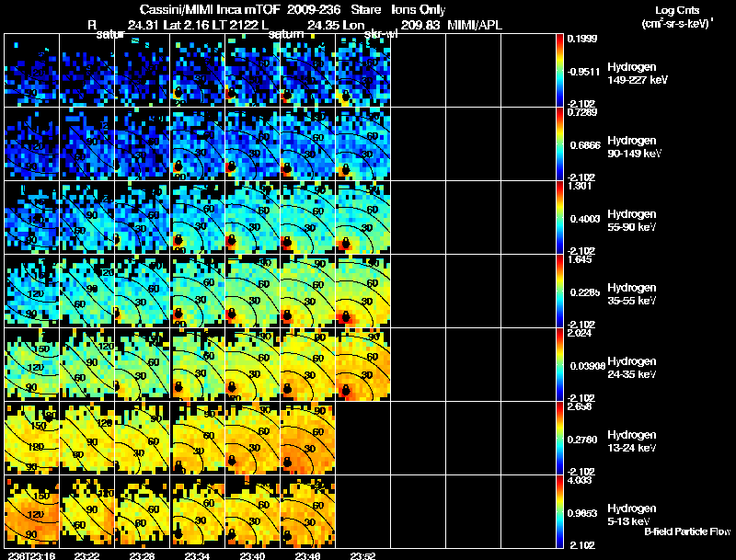Click the '236T23:16' time label
This screenshot has width=736, height=560.
[31, 555]
